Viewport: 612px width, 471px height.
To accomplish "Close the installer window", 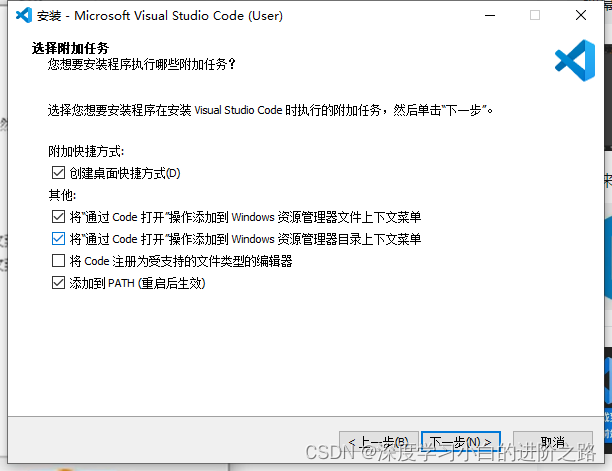I will click(x=581, y=15).
